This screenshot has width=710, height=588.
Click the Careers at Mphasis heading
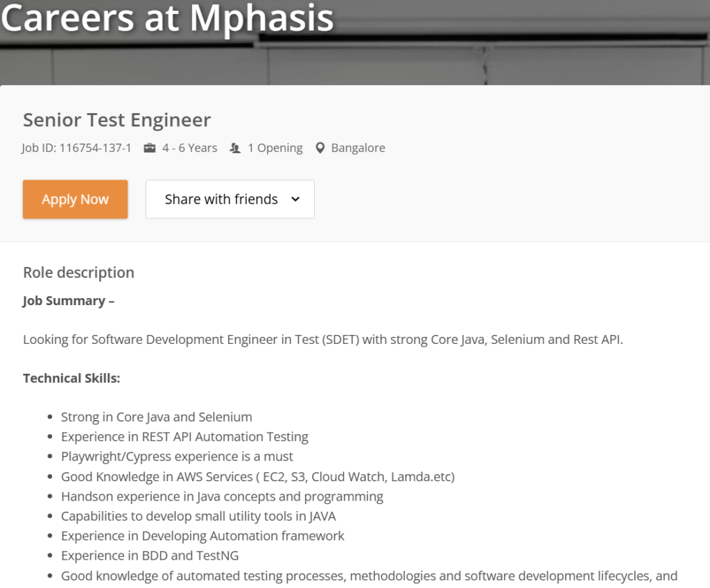(x=167, y=18)
